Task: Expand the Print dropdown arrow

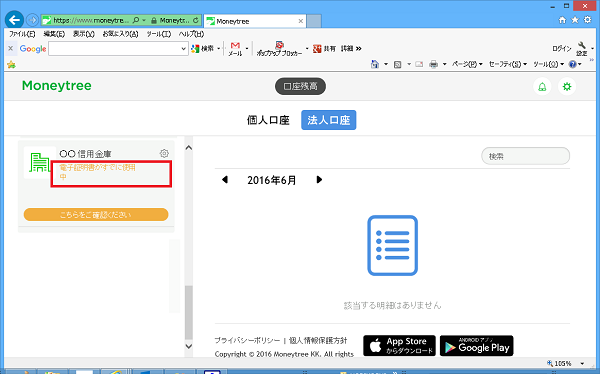Action: pos(444,64)
